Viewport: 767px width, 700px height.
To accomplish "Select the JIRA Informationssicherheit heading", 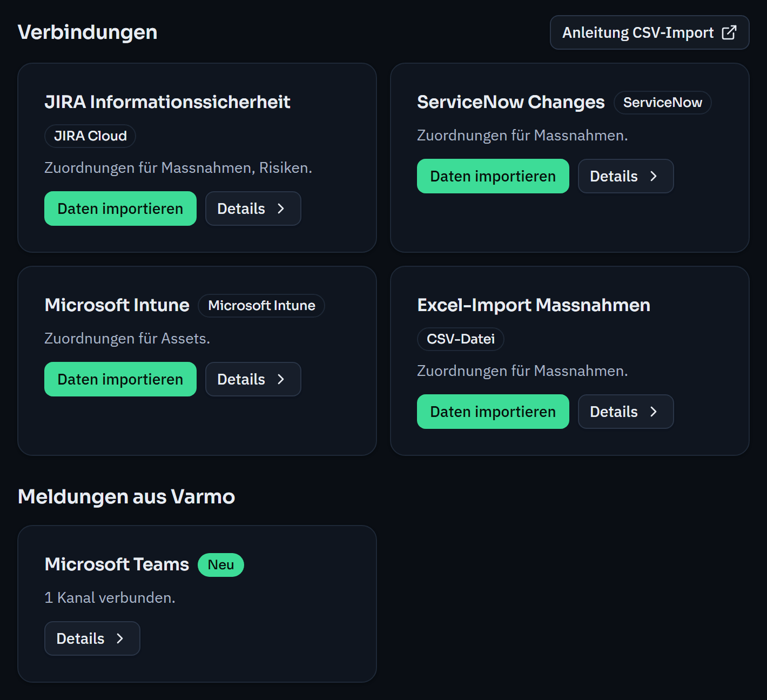I will 167,102.
